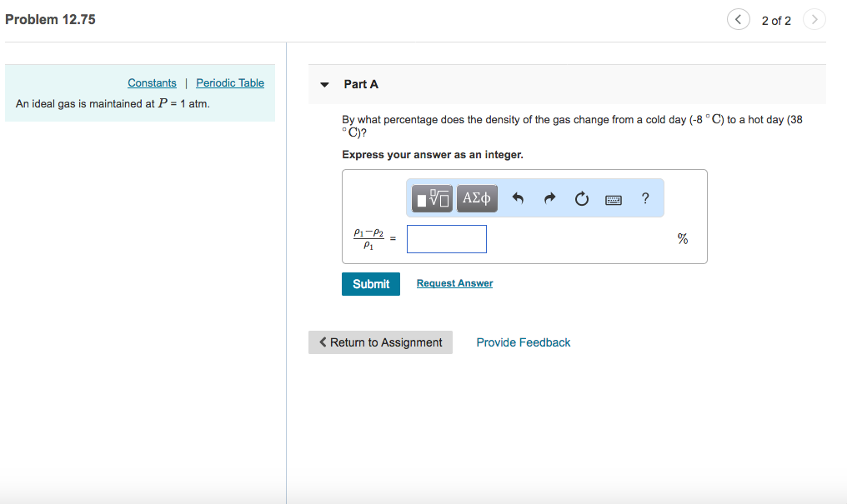Viewport: 847px width, 504px height.
Task: Open the keyboard shortcuts panel
Action: click(613, 198)
